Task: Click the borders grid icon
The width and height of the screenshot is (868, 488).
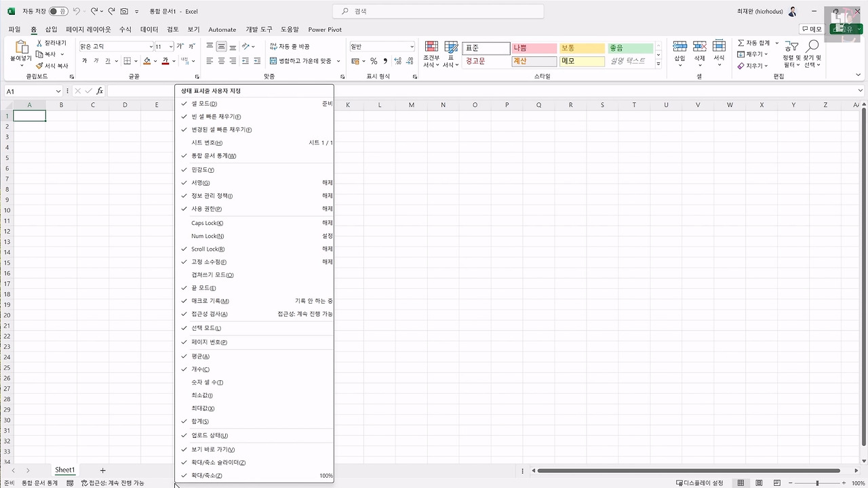Action: coord(128,61)
